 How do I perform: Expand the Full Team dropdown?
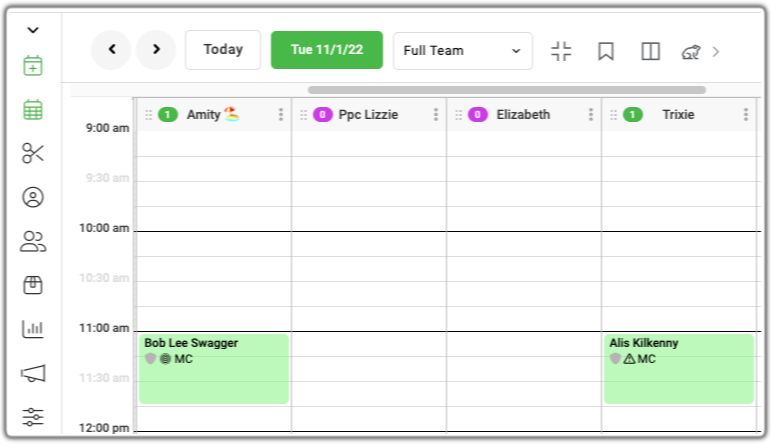pyautogui.click(x=463, y=51)
